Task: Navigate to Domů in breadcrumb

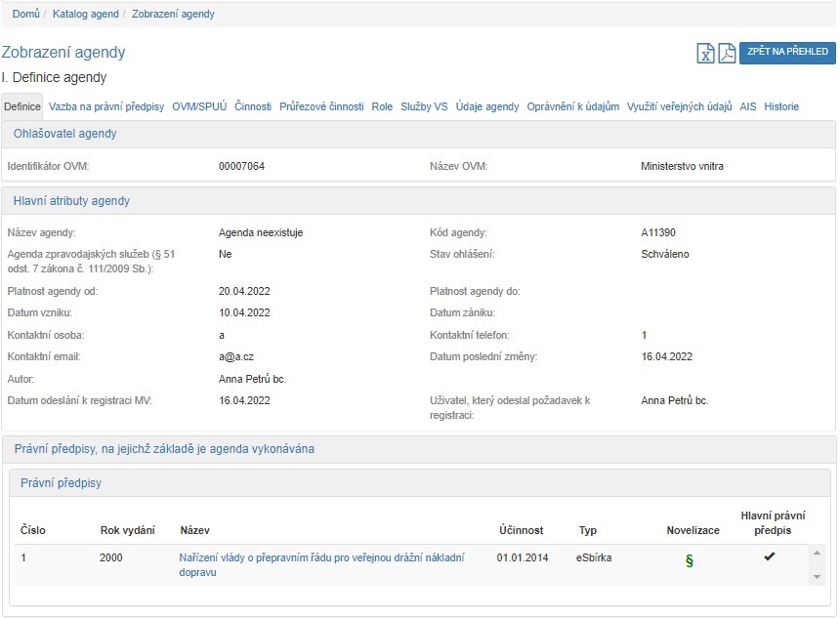Action: pyautogui.click(x=26, y=14)
